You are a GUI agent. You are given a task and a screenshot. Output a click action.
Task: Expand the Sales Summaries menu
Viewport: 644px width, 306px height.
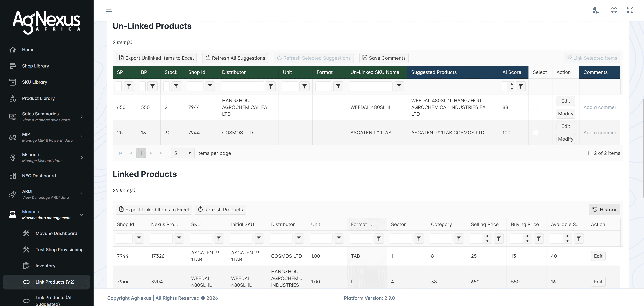click(46, 117)
